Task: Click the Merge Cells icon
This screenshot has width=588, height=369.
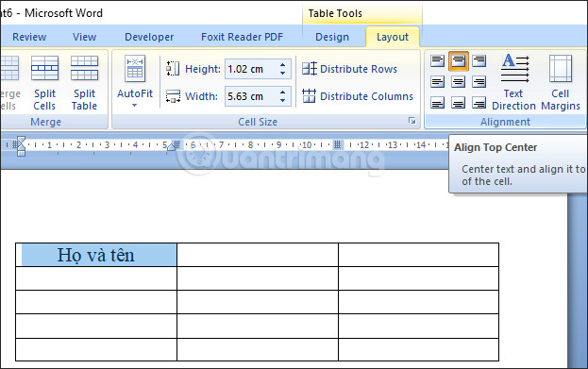Action: coord(9,68)
